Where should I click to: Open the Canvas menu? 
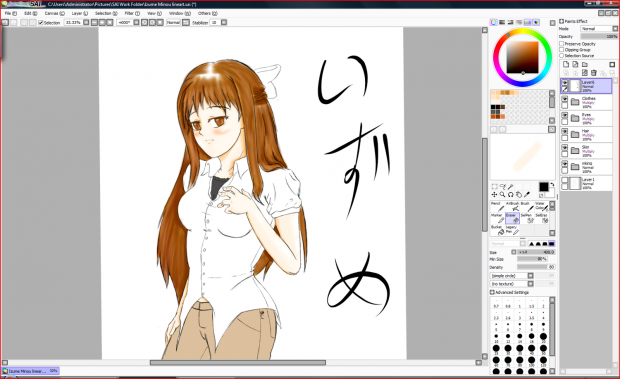(x=54, y=13)
